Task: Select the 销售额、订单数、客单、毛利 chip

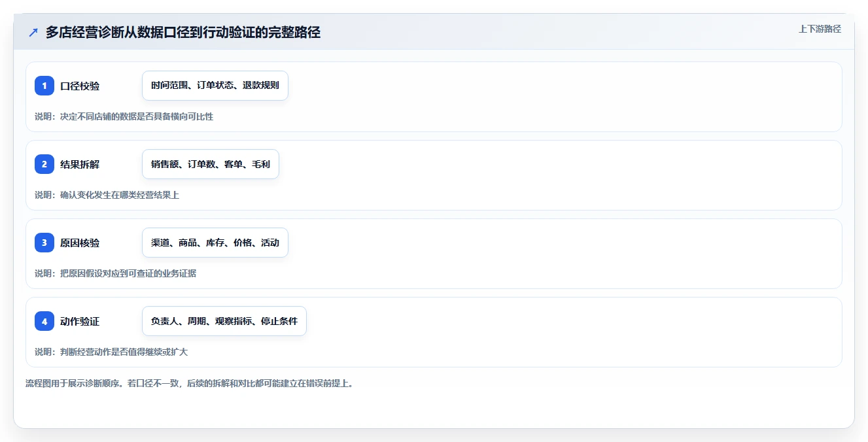Action: click(211, 164)
